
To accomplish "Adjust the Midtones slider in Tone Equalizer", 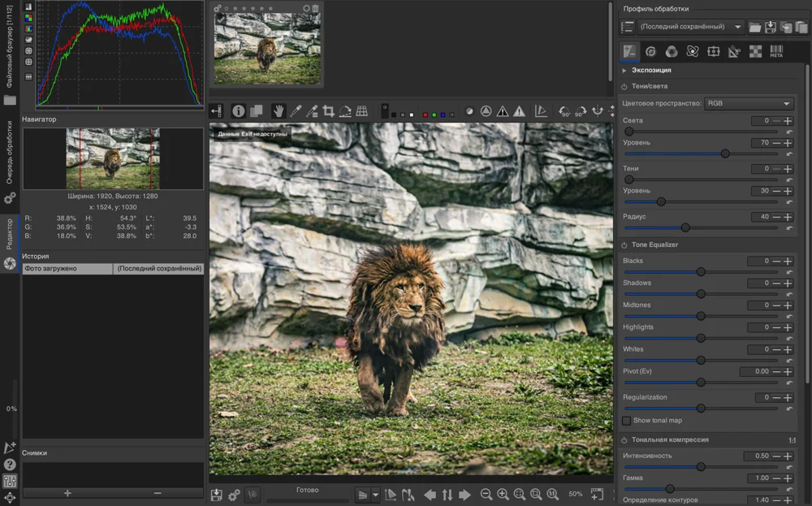I will coord(701,316).
